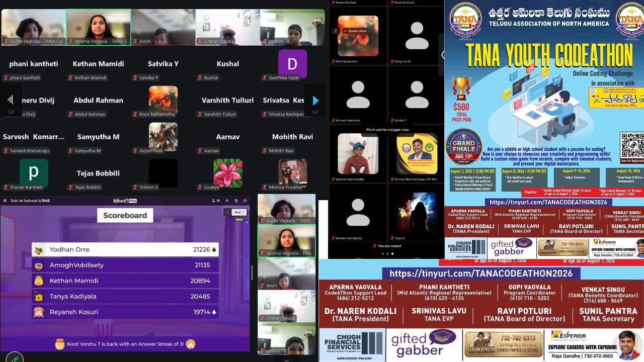Select Tanya K's mobile tile

tap(417, 213)
